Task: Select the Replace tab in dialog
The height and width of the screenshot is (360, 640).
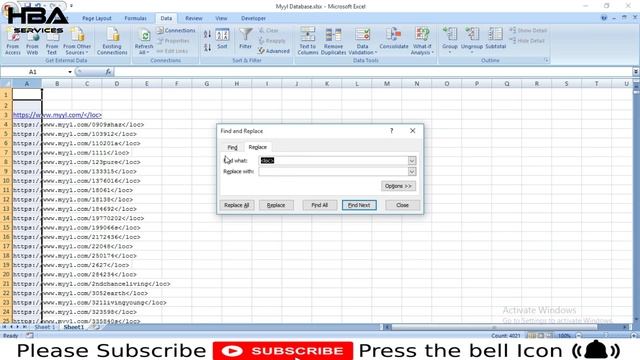Action: pyautogui.click(x=258, y=147)
